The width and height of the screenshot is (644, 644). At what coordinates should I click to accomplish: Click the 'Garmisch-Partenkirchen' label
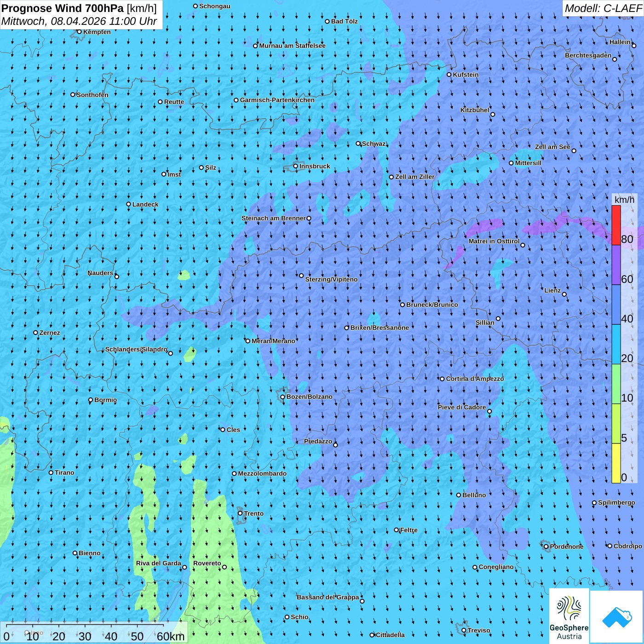point(277,100)
